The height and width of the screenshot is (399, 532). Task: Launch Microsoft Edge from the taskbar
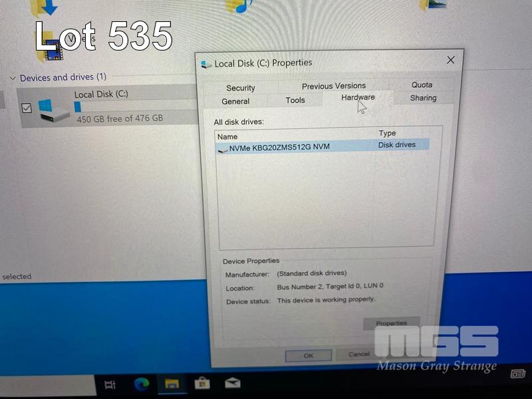tap(142, 383)
